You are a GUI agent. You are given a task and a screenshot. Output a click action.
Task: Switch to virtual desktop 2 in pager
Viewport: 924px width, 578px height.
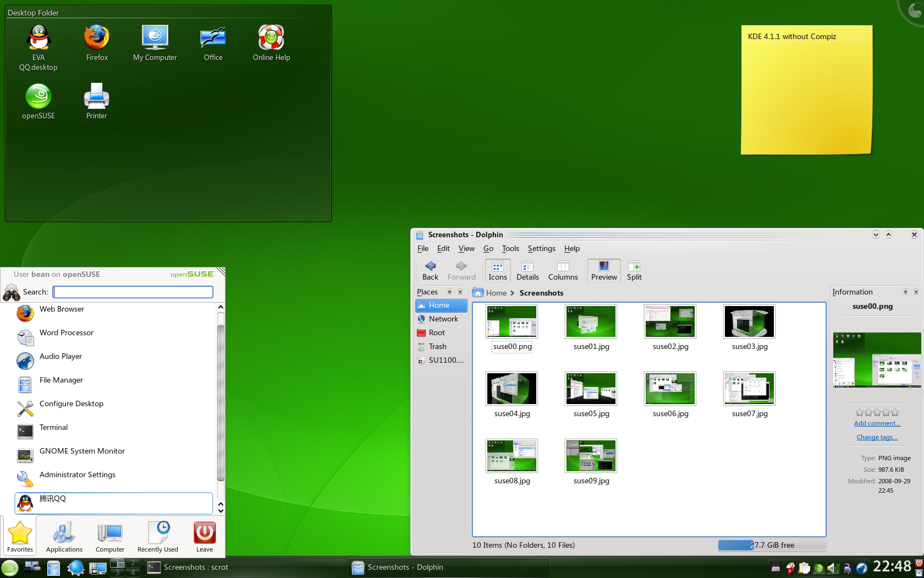click(133, 563)
